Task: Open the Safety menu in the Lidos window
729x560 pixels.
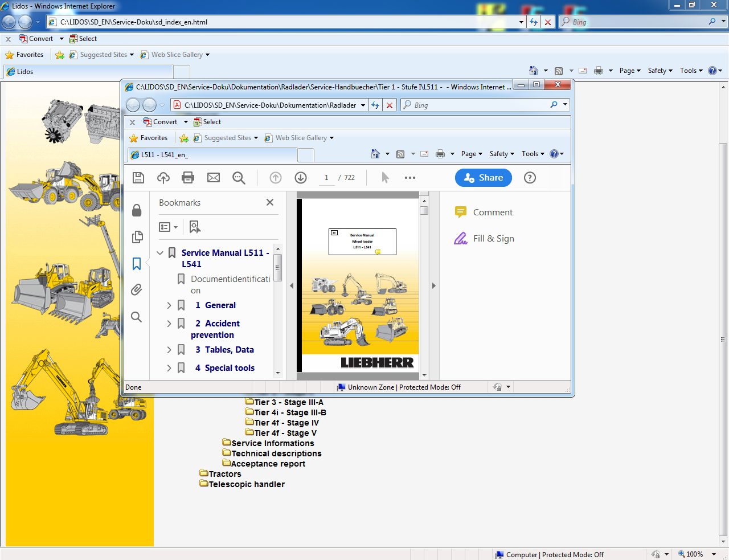Action: (660, 71)
